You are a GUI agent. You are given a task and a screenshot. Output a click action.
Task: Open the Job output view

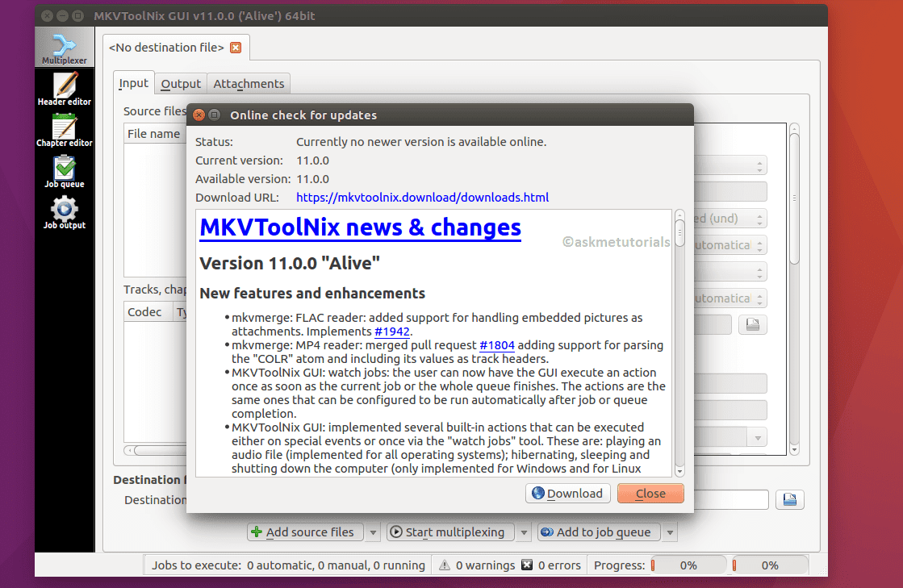coord(65,213)
